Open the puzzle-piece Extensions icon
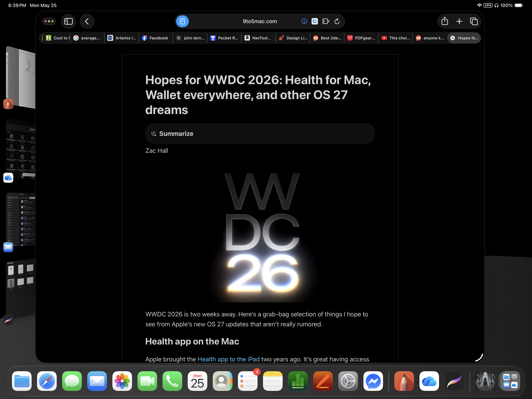 point(326,21)
